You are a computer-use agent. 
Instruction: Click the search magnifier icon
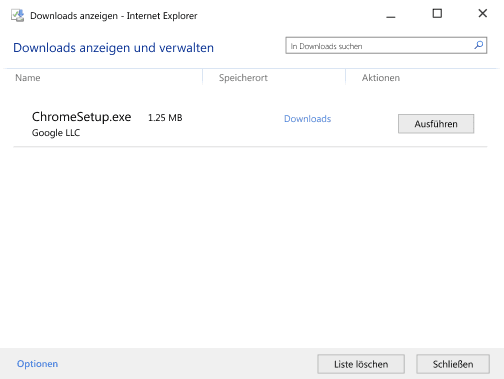tap(479, 45)
